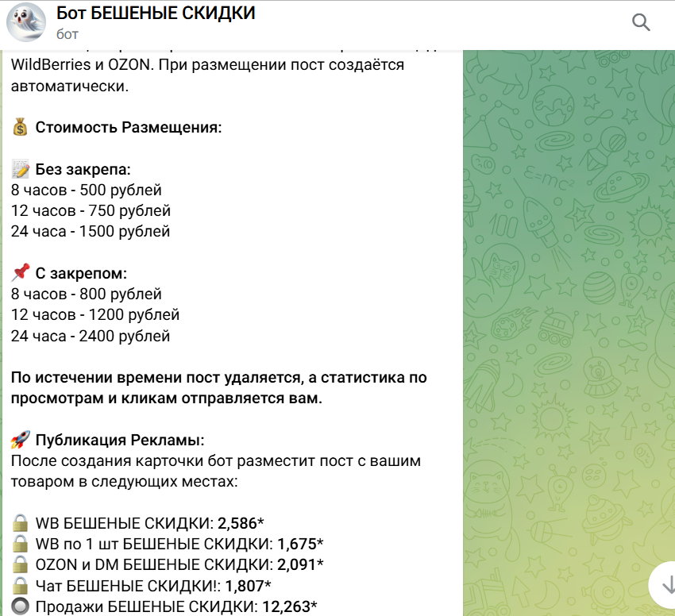Click the 12 часов - 750 рублей line
The width and height of the screenshot is (675, 616).
(91, 211)
